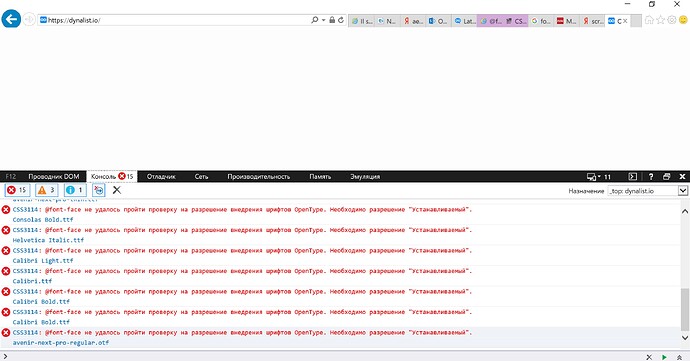Click error icon beside Calibri Light.ttf message
This screenshot has height=361, width=690.
[6, 250]
